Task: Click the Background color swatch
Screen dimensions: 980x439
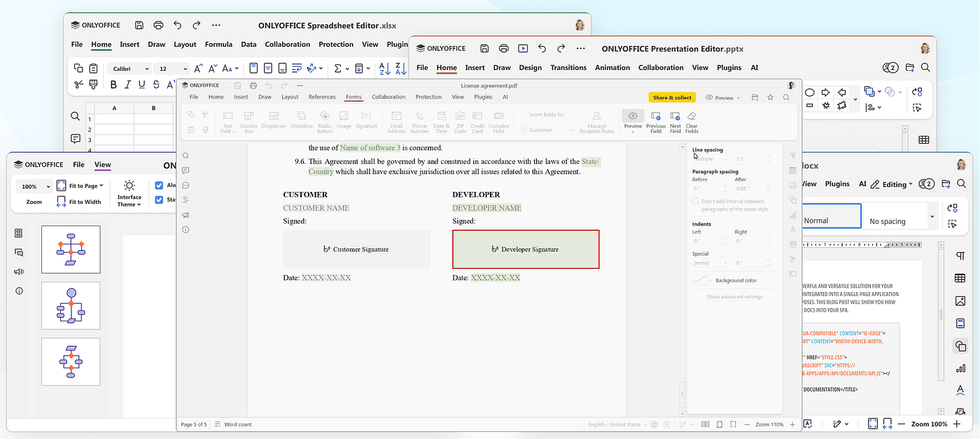Action: pos(703,280)
